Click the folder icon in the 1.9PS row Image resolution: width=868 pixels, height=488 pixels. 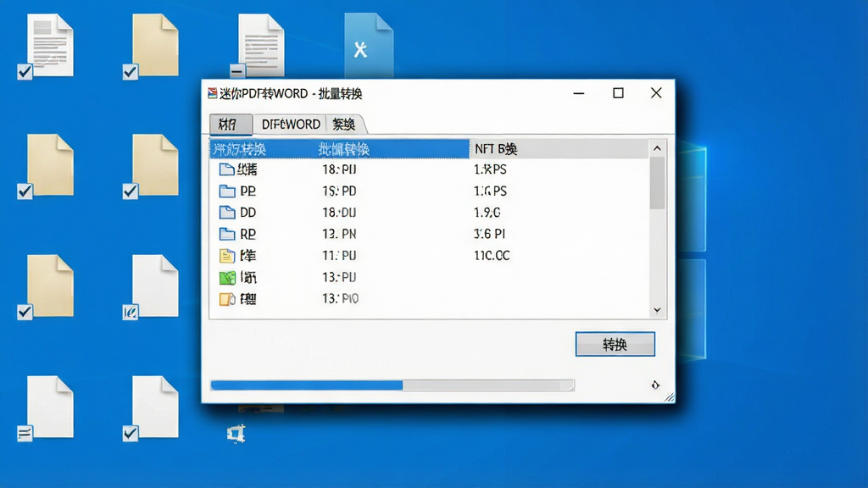click(x=227, y=169)
